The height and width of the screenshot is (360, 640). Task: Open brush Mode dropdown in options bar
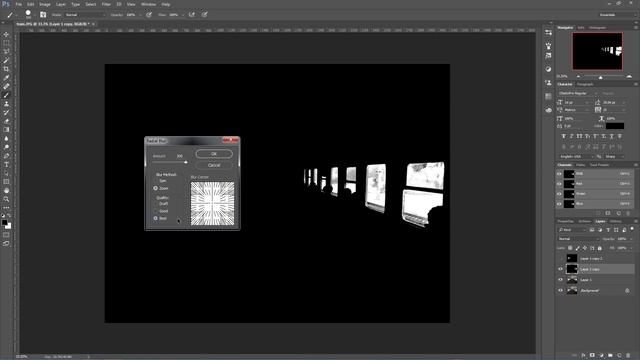(x=85, y=15)
